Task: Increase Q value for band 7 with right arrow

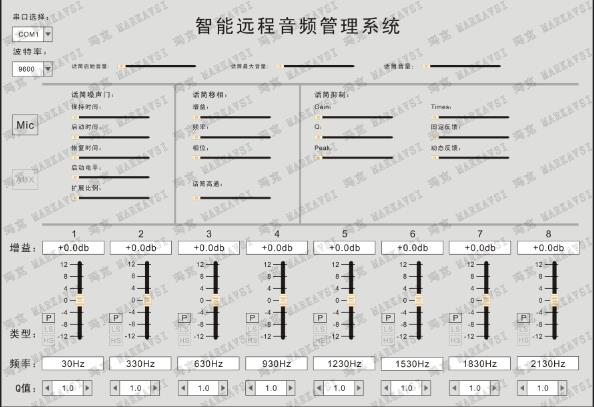Action: click(494, 388)
